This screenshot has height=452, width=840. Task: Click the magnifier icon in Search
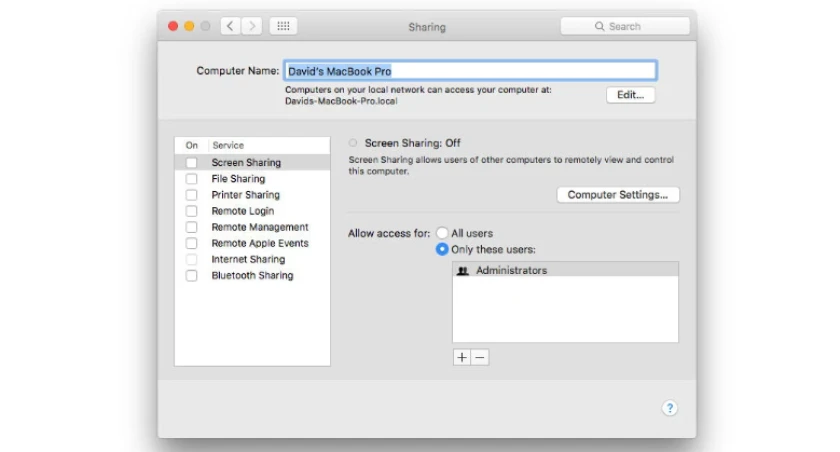pyautogui.click(x=599, y=26)
